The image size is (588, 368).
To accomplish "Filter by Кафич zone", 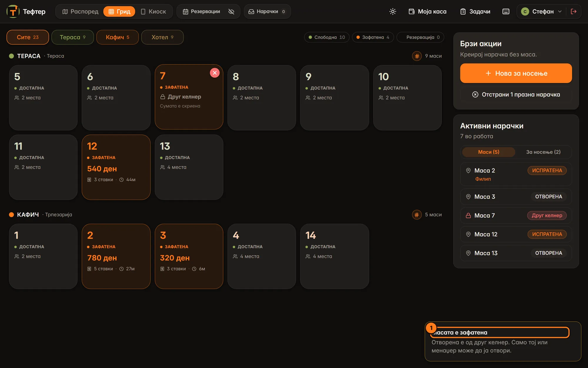I will [x=118, y=37].
